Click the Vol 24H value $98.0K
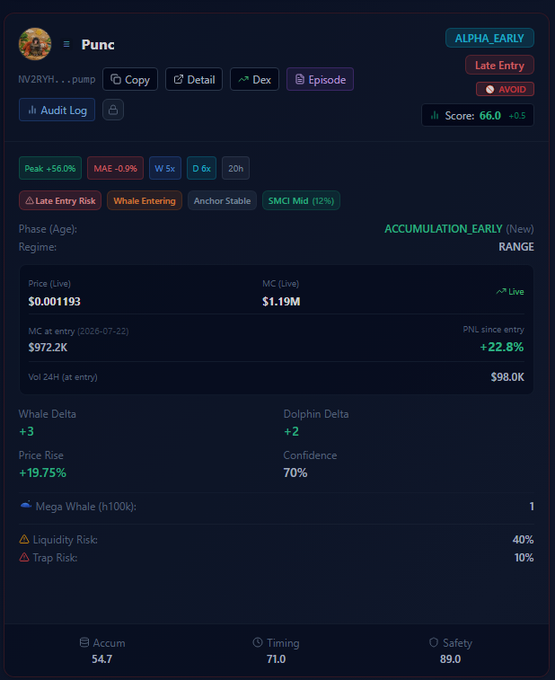Image resolution: width=555 pixels, height=680 pixels. point(507,377)
